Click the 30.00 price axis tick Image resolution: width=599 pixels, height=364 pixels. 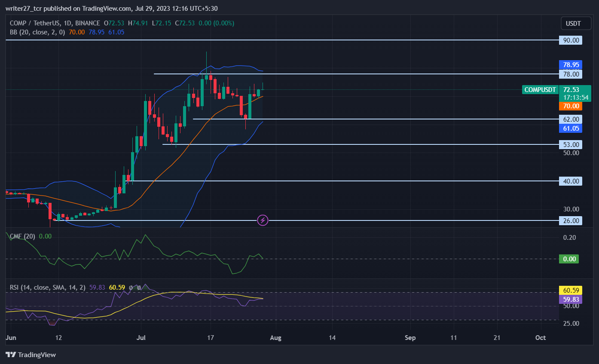click(571, 209)
